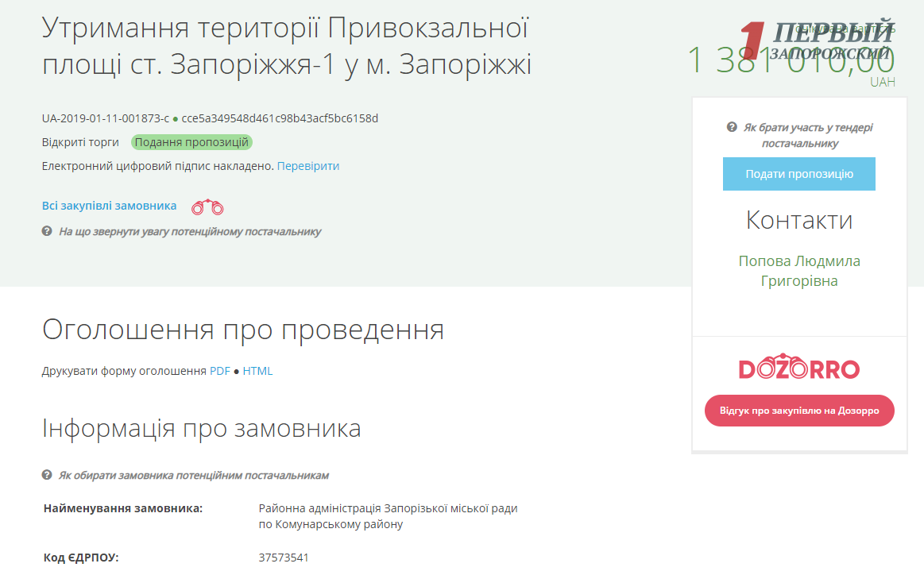Open the HTML announcement form

point(257,371)
